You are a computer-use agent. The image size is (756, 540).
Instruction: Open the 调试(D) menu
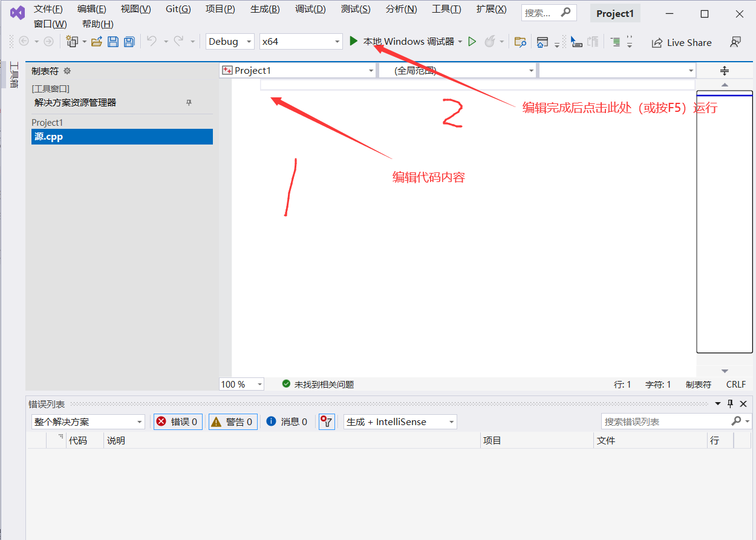pyautogui.click(x=310, y=9)
